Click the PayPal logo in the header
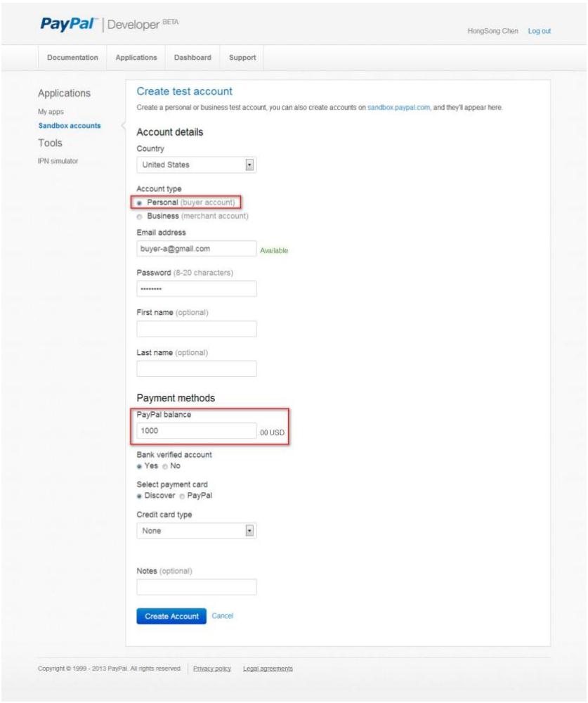588x703 pixels. point(68,24)
